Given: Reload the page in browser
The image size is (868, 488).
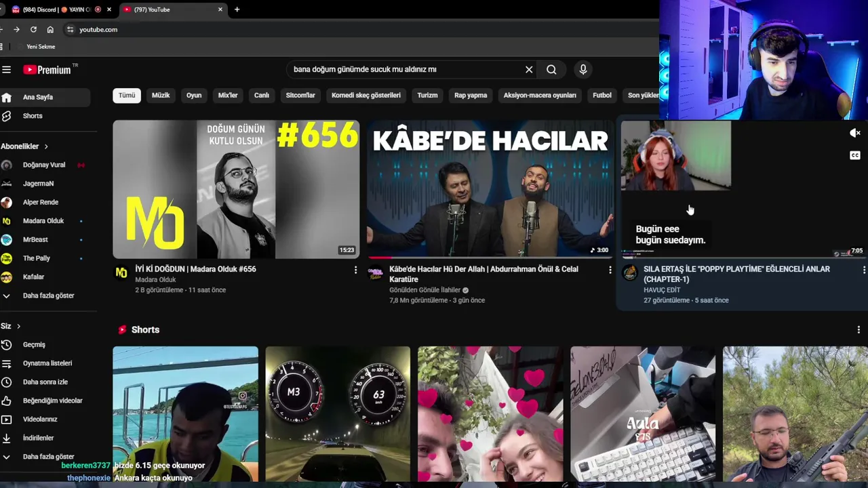Looking at the screenshot, I should [x=33, y=29].
